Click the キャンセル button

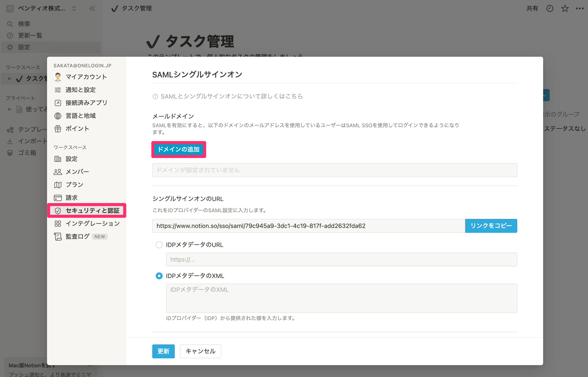click(200, 351)
